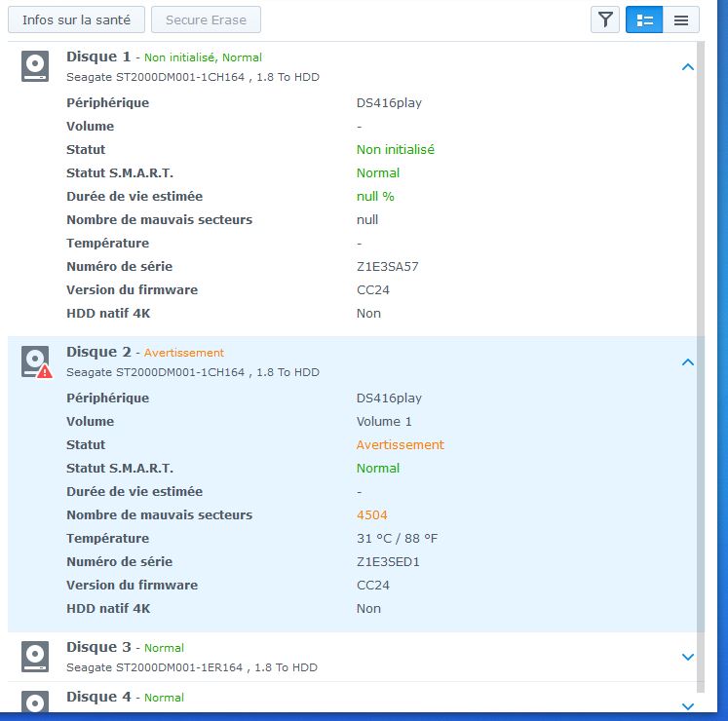This screenshot has height=721, width=728.
Task: Click the Disque 1 hard drive icon
Action: point(35,66)
